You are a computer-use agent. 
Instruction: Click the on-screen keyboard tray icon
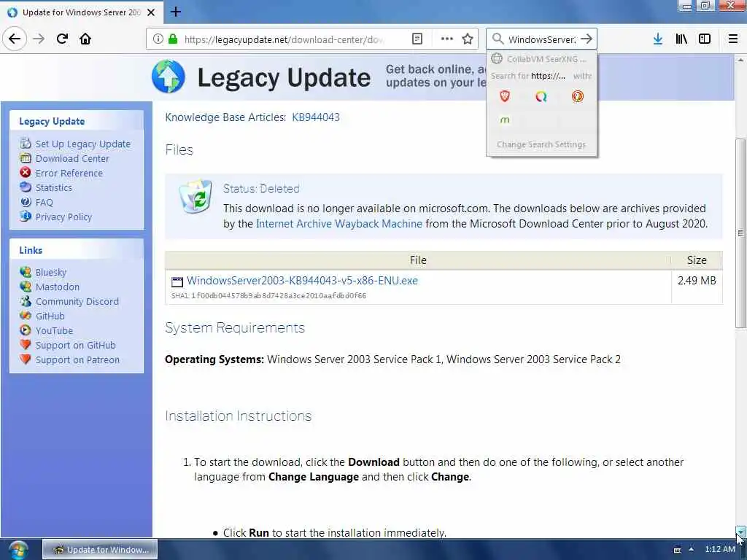coord(677,550)
